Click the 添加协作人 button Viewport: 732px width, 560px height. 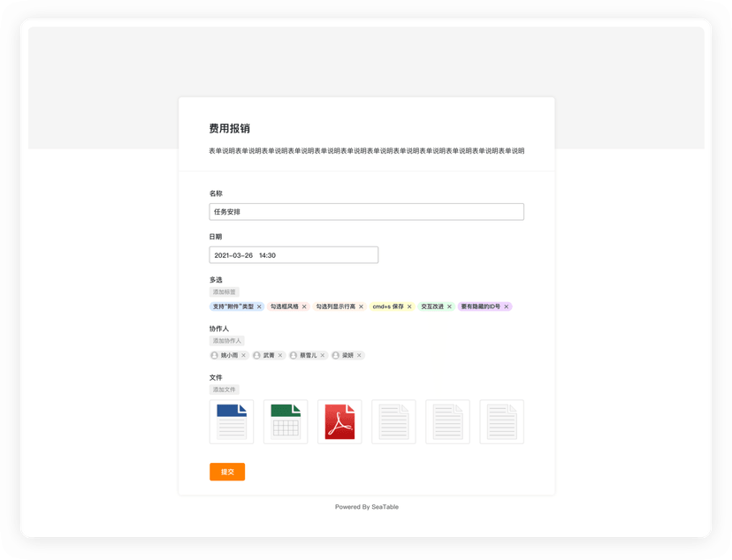click(227, 341)
